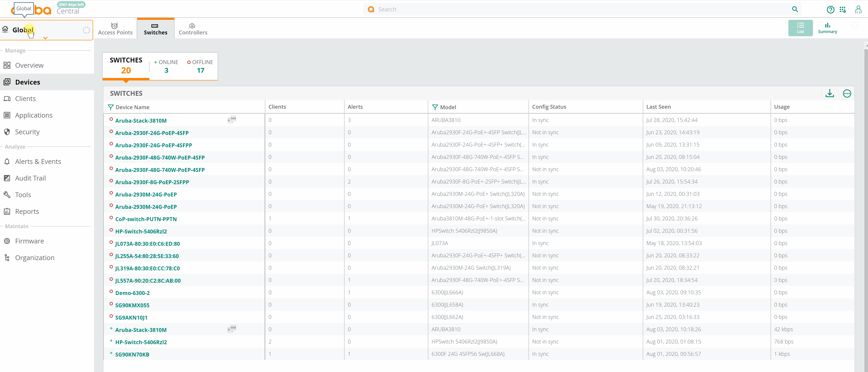This screenshot has height=372, width=868.
Task: Click the download switches list icon
Action: click(830, 93)
